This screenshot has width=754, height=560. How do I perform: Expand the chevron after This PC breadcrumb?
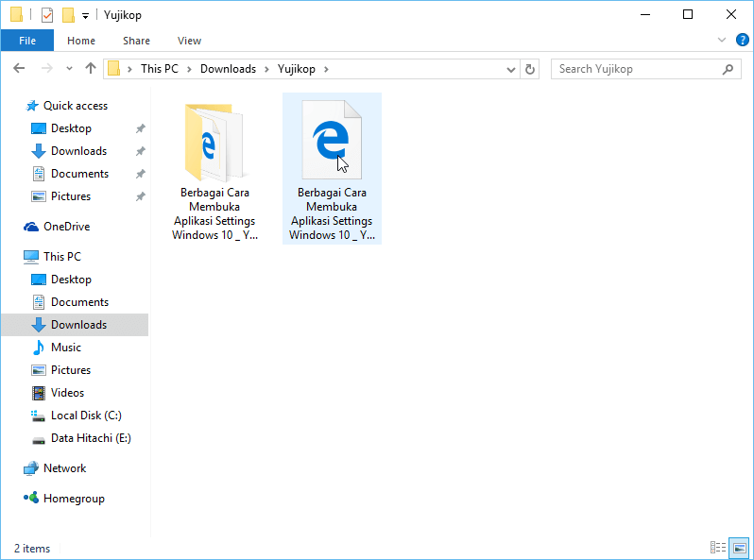pyautogui.click(x=190, y=69)
